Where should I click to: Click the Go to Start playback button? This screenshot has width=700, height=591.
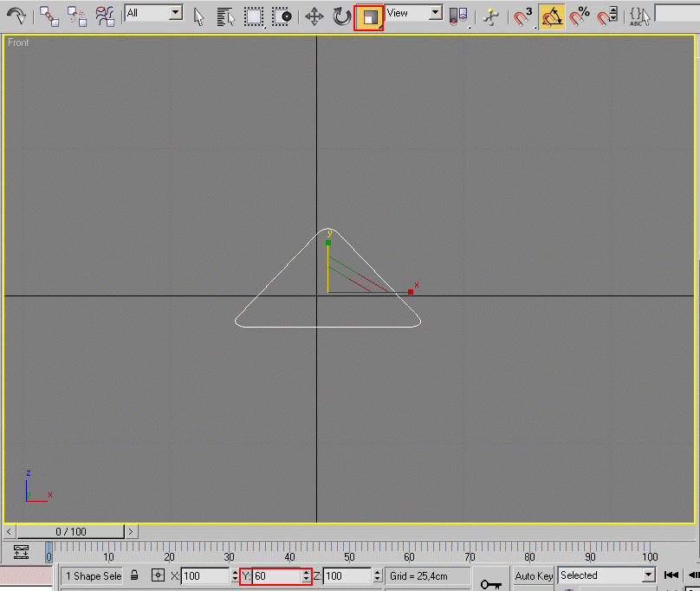coord(671,575)
